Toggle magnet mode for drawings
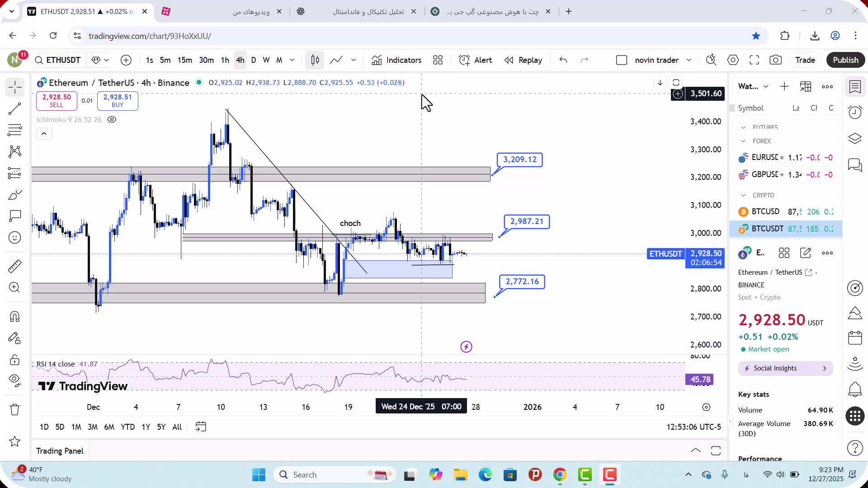Viewport: 868px width, 488px height. point(15,316)
